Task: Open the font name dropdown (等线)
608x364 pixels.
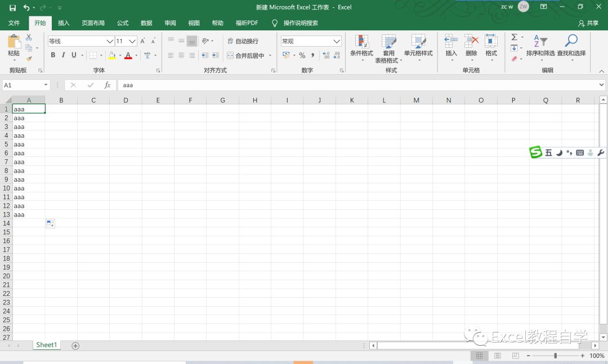Action: pos(110,41)
